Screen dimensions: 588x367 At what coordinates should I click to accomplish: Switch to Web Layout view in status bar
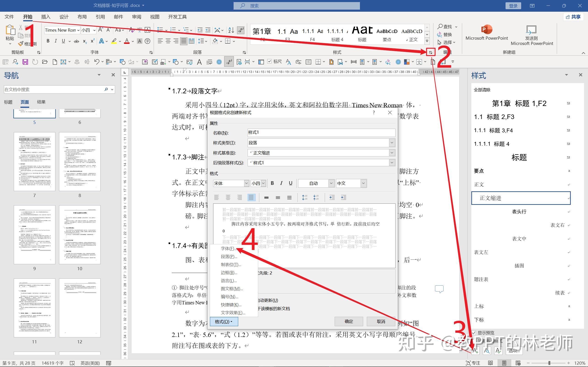tap(518, 363)
